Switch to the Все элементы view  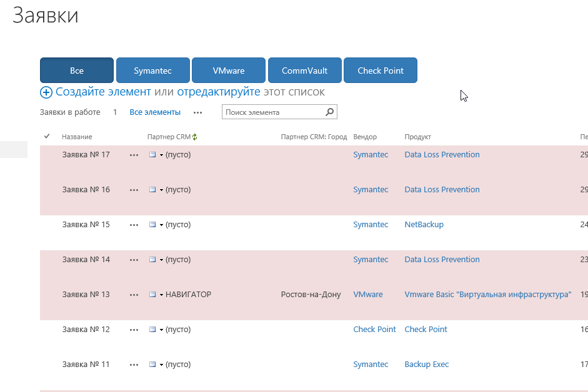tap(155, 112)
